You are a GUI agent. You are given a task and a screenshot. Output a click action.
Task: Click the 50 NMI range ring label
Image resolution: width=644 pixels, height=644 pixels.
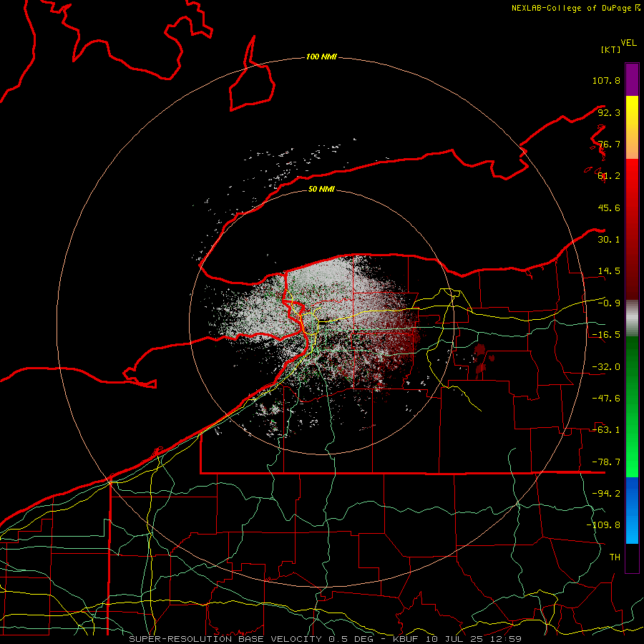321,189
